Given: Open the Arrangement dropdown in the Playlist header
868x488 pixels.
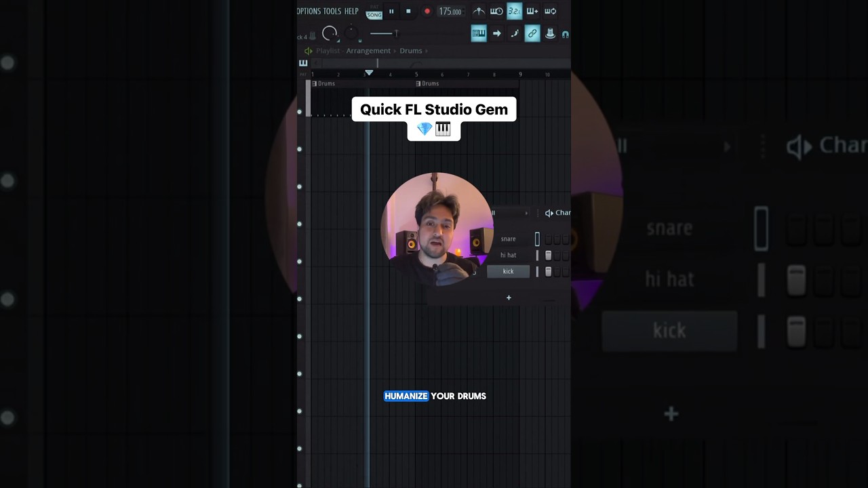Looking at the screenshot, I should pyautogui.click(x=368, y=51).
